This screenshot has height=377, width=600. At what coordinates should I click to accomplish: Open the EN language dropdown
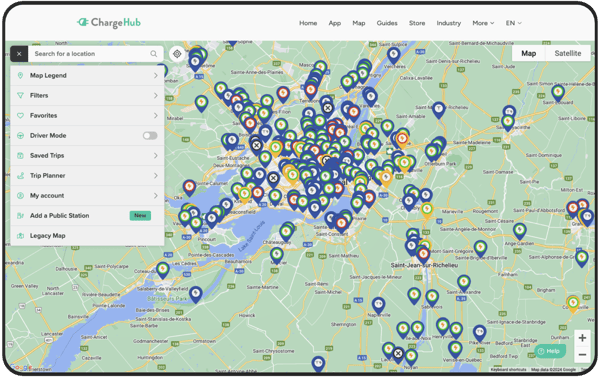(514, 23)
